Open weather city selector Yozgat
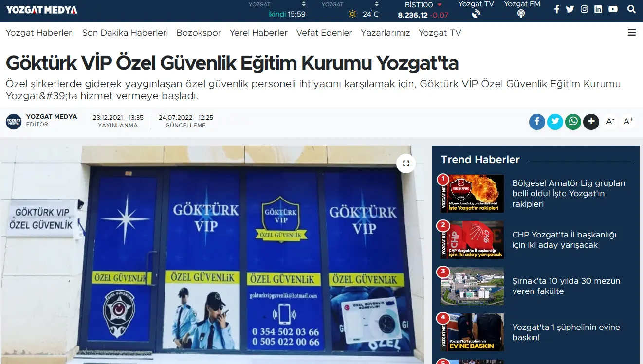The width and height of the screenshot is (643, 364). [350, 4]
